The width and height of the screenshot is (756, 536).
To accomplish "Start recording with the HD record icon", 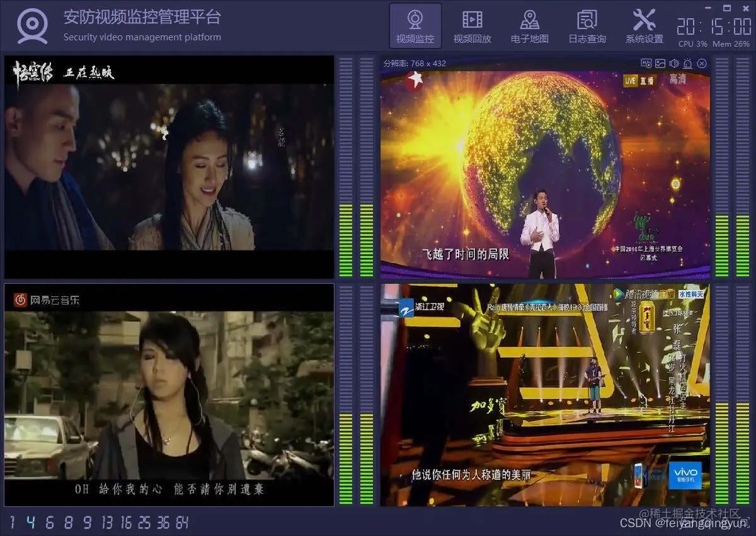I will point(646,63).
